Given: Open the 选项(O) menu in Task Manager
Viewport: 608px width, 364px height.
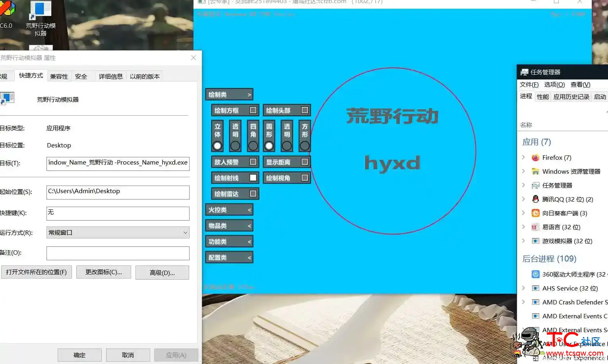Looking at the screenshot, I should (554, 84).
